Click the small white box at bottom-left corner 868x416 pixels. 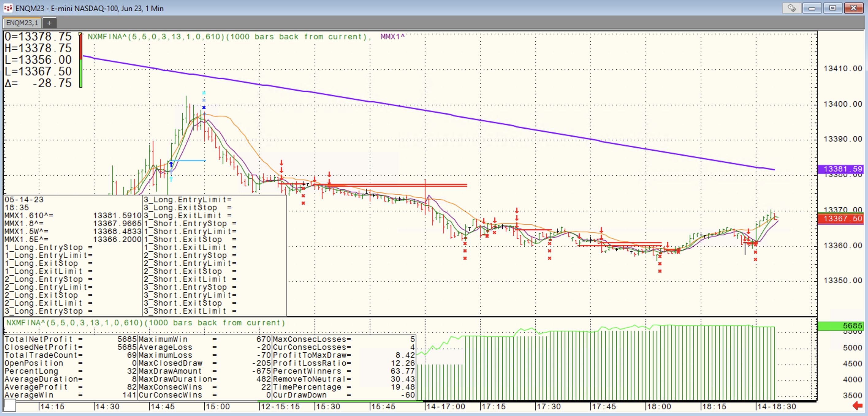point(10,405)
